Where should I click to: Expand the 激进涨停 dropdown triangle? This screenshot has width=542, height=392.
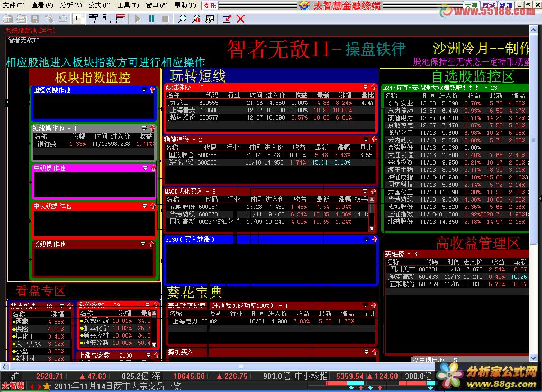[365, 87]
